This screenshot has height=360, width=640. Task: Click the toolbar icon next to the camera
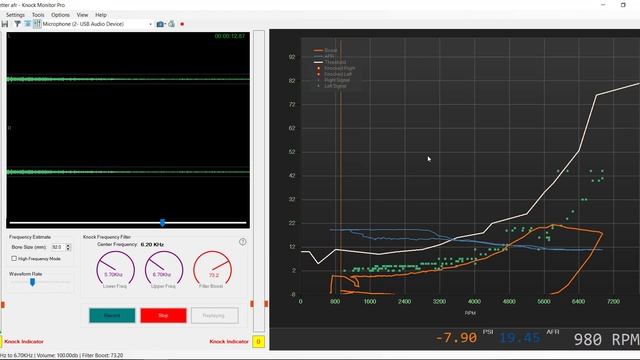171,24
